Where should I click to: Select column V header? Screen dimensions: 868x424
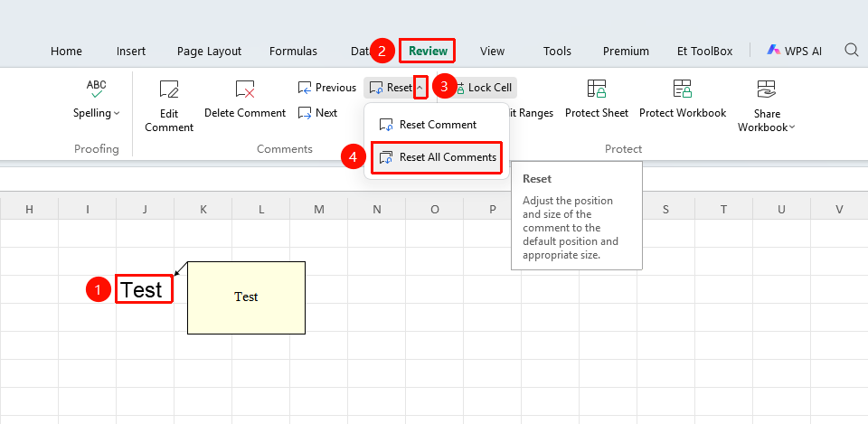pos(839,209)
